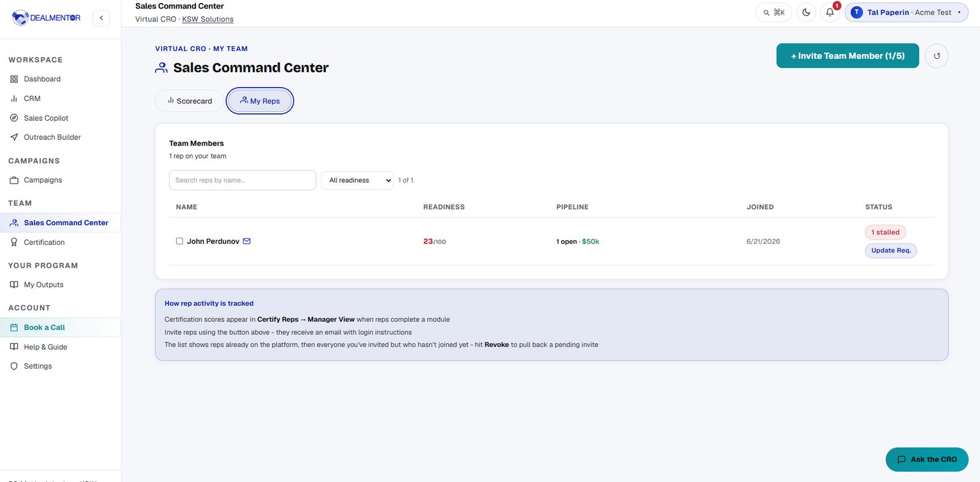Collapse the sidebar with the chevron button
Viewport: 980px width, 482px height.
(x=101, y=18)
